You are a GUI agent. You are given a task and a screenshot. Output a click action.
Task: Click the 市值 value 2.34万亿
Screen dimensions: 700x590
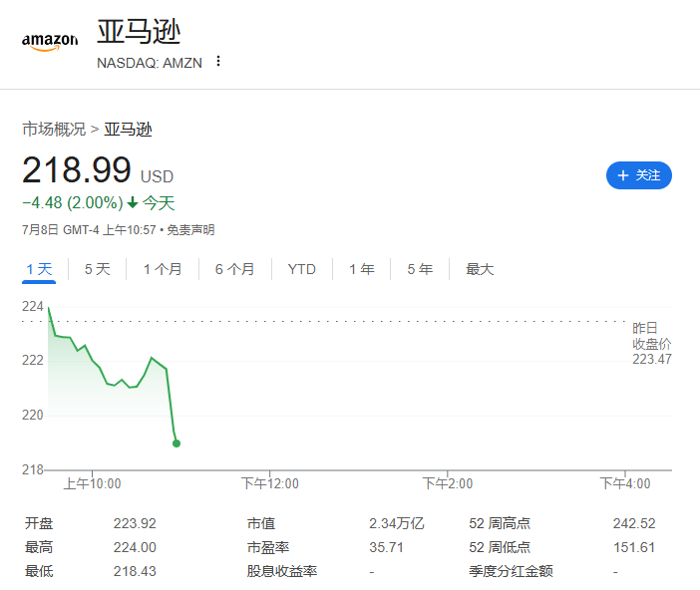point(397,523)
